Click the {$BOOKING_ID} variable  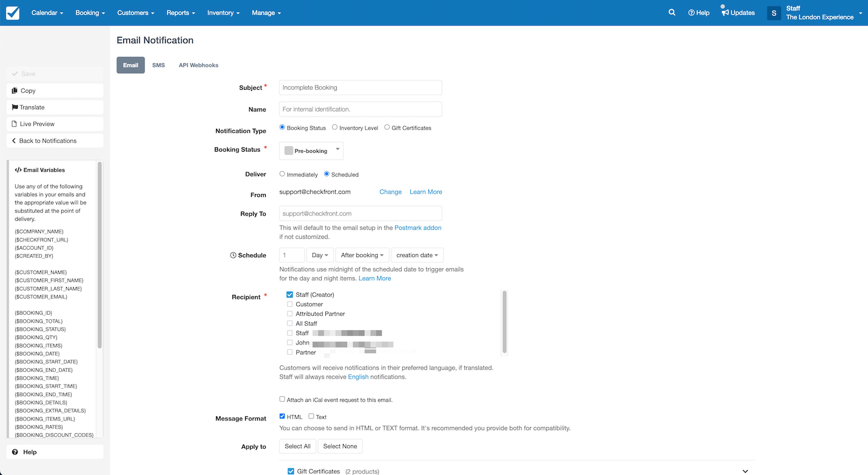(x=33, y=313)
